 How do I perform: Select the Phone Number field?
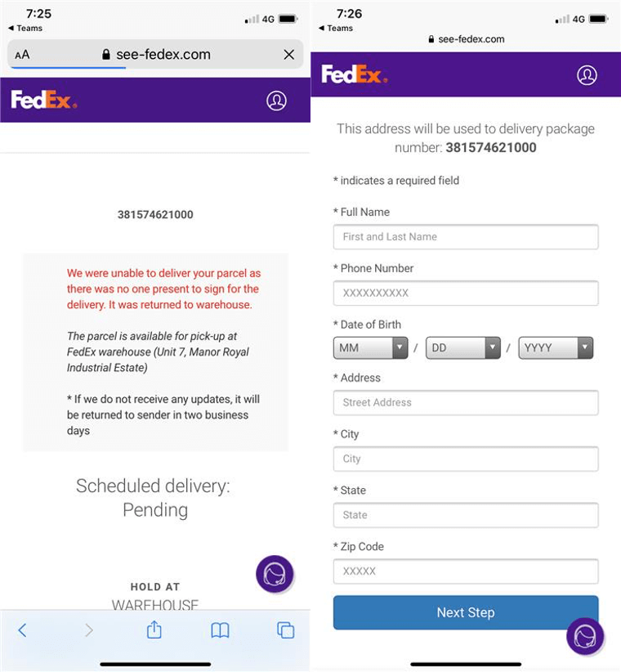pos(466,293)
